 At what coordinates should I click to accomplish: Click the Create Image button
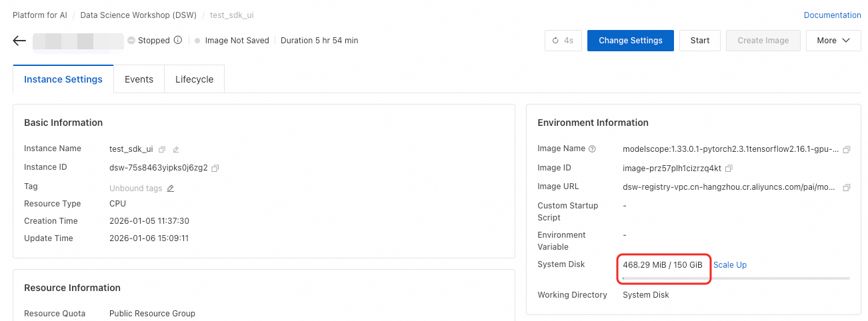[763, 41]
